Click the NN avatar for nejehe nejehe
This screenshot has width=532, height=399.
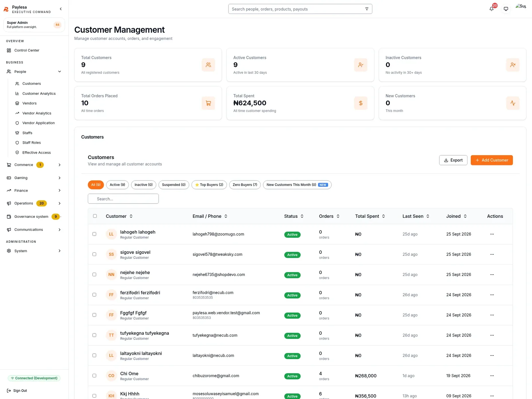[111, 275]
